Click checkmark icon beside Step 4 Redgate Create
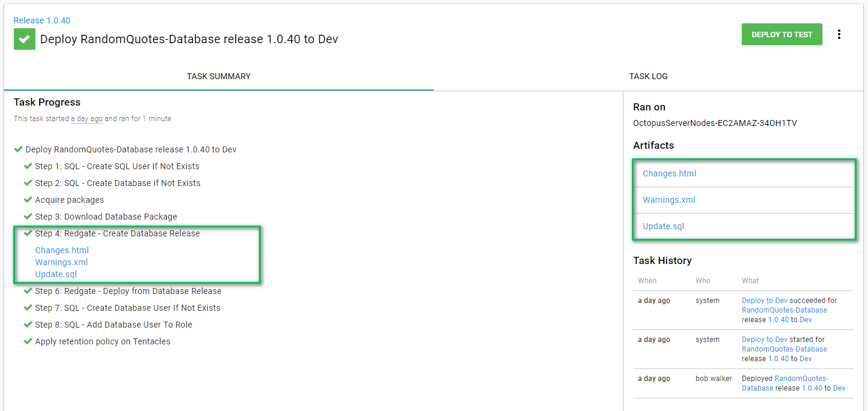The image size is (868, 411). pos(28,233)
